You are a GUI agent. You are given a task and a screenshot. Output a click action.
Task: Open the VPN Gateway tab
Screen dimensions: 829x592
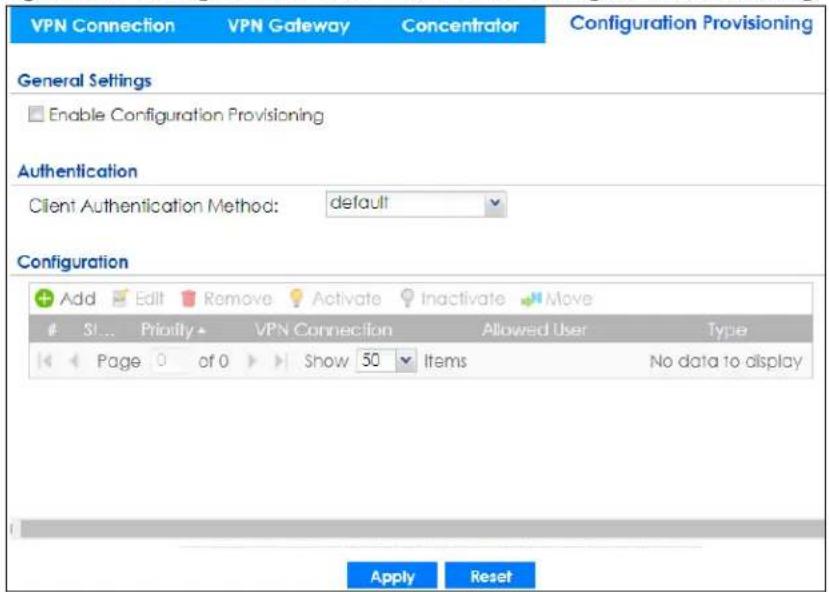click(x=289, y=25)
